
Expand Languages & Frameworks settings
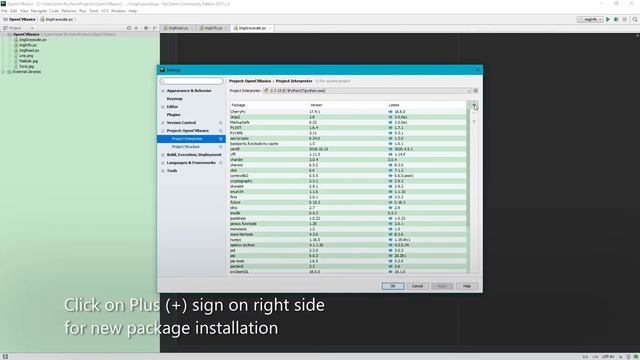[x=163, y=162]
